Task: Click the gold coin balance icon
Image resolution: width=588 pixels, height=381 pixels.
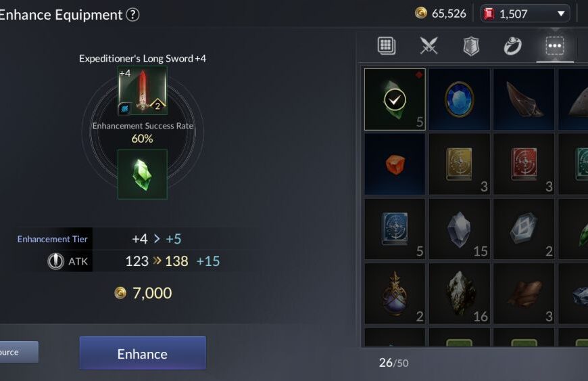Action: click(x=421, y=13)
